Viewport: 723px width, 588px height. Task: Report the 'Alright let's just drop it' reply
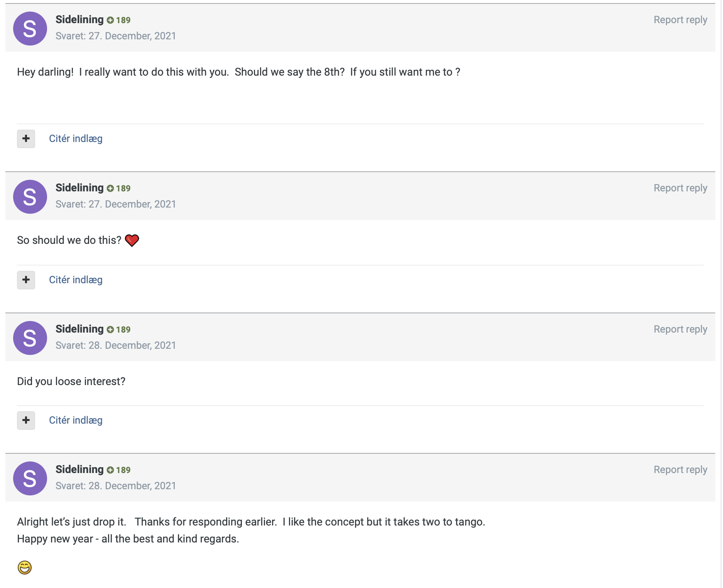(680, 470)
